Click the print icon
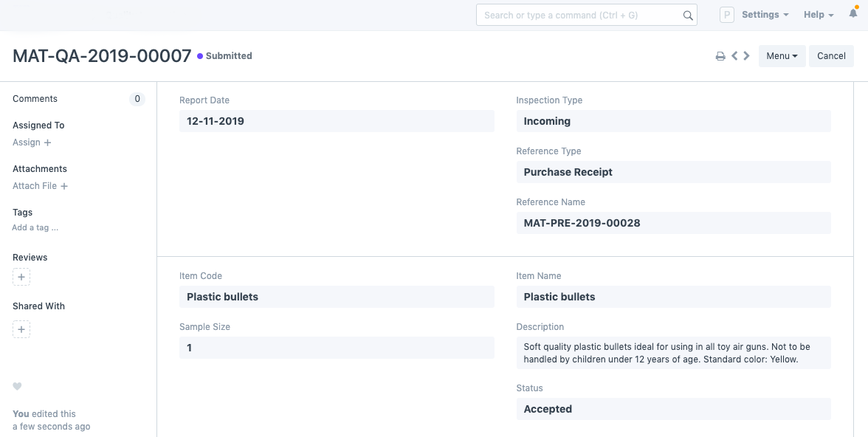 point(720,56)
